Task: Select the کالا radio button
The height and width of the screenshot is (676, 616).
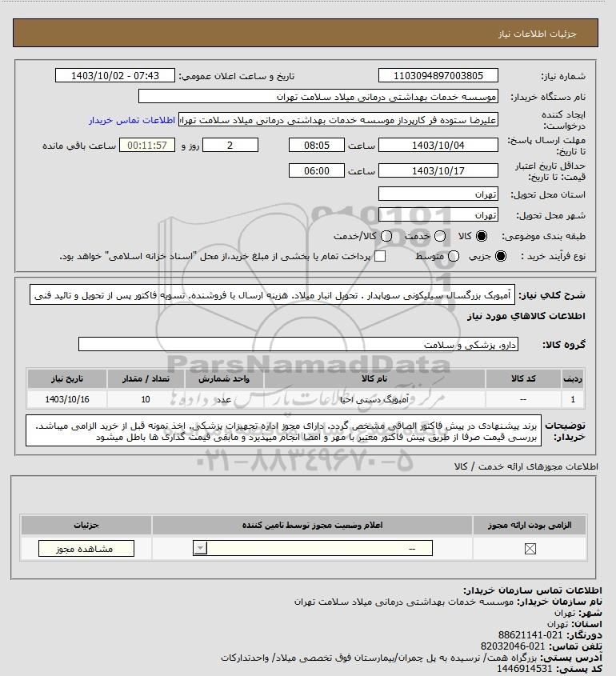Action: [x=481, y=236]
